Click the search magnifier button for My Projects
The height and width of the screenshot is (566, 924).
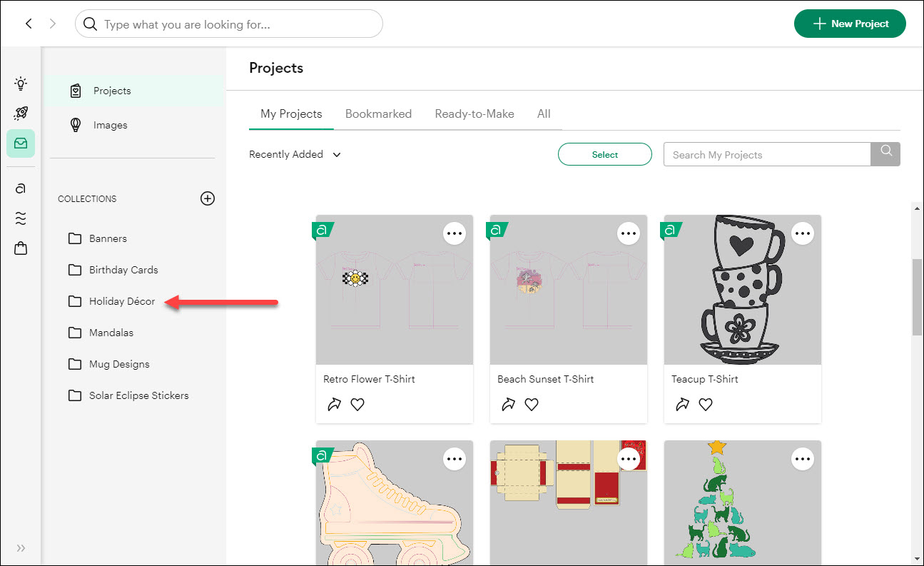(885, 154)
